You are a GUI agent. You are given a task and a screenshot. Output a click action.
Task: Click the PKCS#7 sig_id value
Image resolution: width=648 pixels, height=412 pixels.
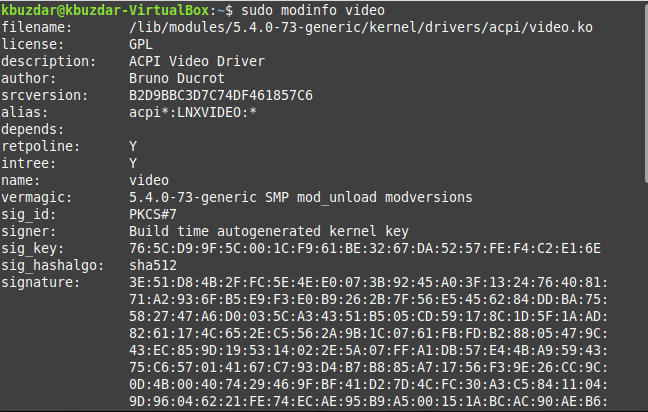(153, 214)
